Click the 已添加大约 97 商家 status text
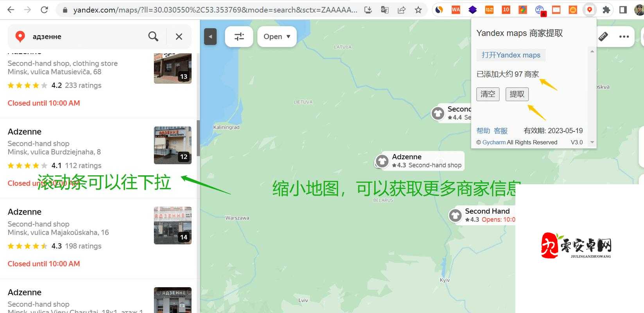The width and height of the screenshot is (644, 313). click(508, 74)
